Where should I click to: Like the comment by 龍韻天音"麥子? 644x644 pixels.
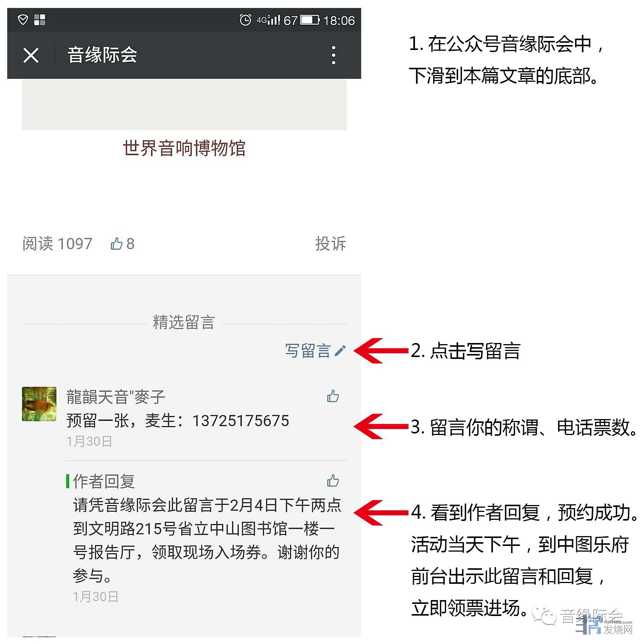tap(333, 396)
